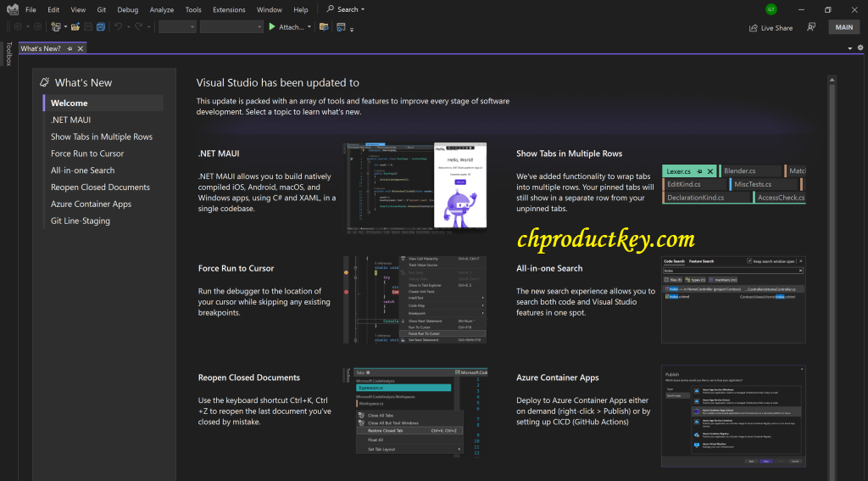This screenshot has width=868, height=481.
Task: Click the Find in Files folder icon
Action: pyautogui.click(x=325, y=26)
